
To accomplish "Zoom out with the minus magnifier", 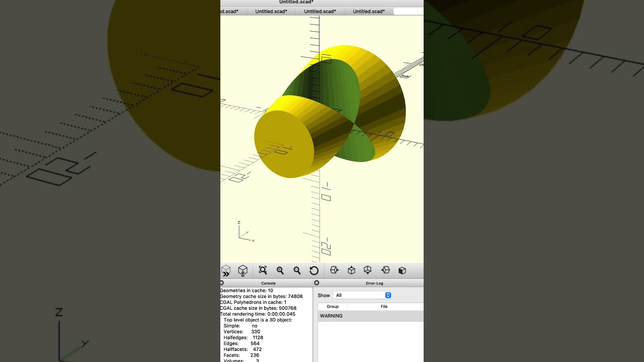I will [x=297, y=270].
